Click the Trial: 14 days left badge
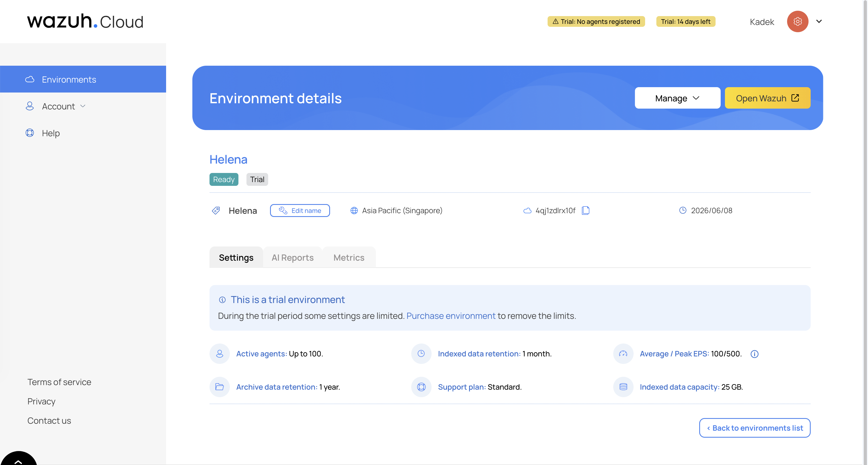 click(686, 21)
